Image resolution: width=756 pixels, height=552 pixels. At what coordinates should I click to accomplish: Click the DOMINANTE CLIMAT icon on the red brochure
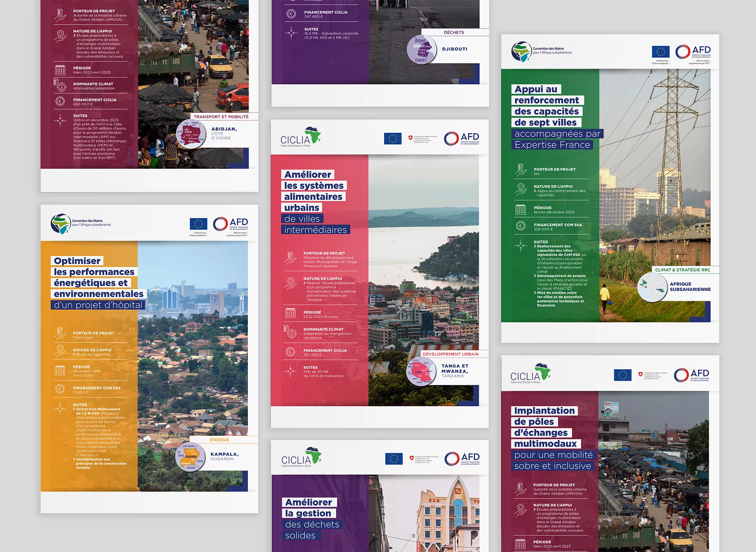coord(290,332)
